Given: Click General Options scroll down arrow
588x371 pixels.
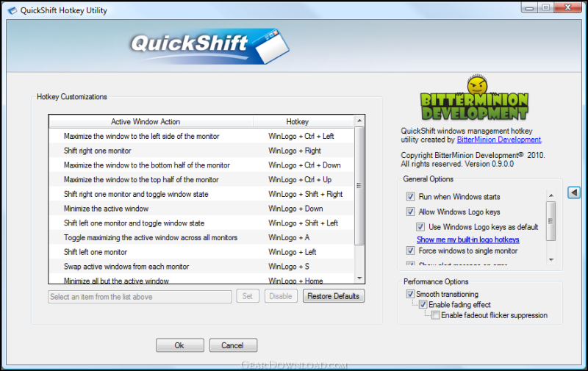Looking at the screenshot, I should tap(551, 259).
